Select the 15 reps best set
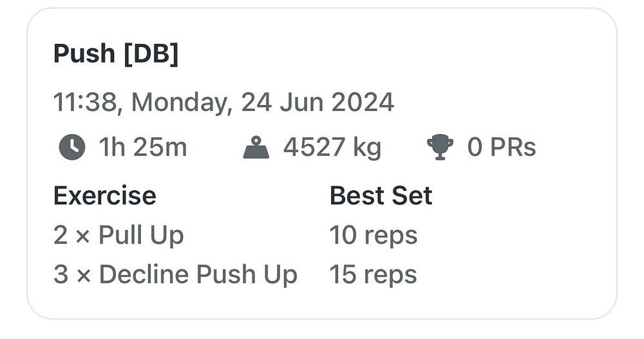The image size is (644, 339). pos(374,275)
